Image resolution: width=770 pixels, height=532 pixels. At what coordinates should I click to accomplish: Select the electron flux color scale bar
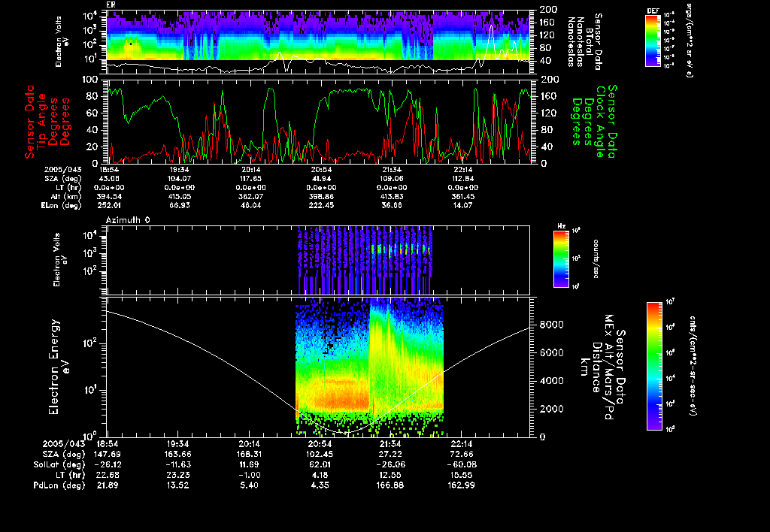tap(654, 366)
